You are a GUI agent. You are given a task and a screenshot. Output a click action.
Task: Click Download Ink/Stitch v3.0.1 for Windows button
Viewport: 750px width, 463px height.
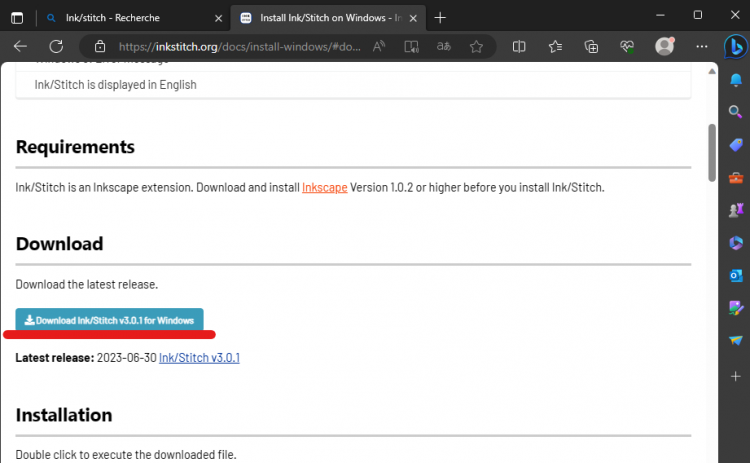[x=109, y=320]
